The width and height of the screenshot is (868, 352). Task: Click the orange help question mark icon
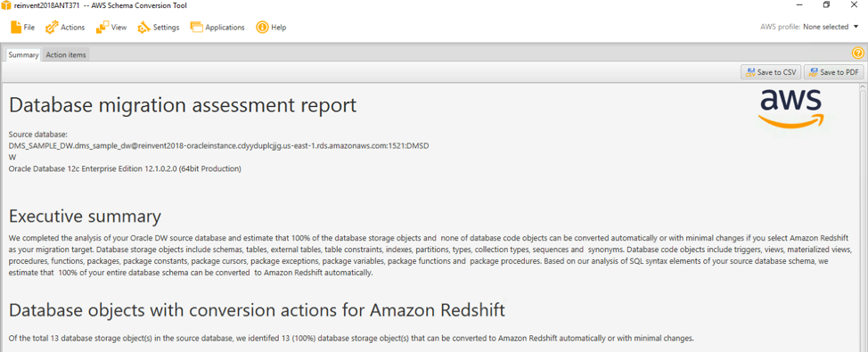(857, 53)
